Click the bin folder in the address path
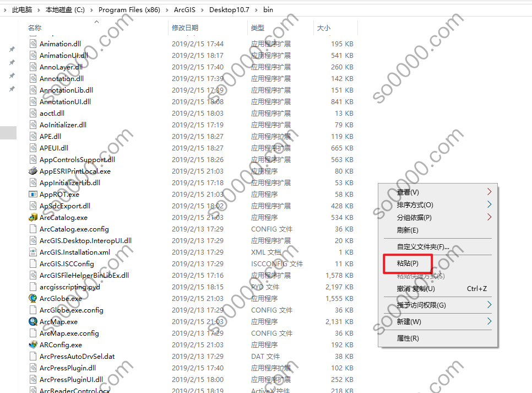This screenshot has height=393, width=532. (x=268, y=10)
